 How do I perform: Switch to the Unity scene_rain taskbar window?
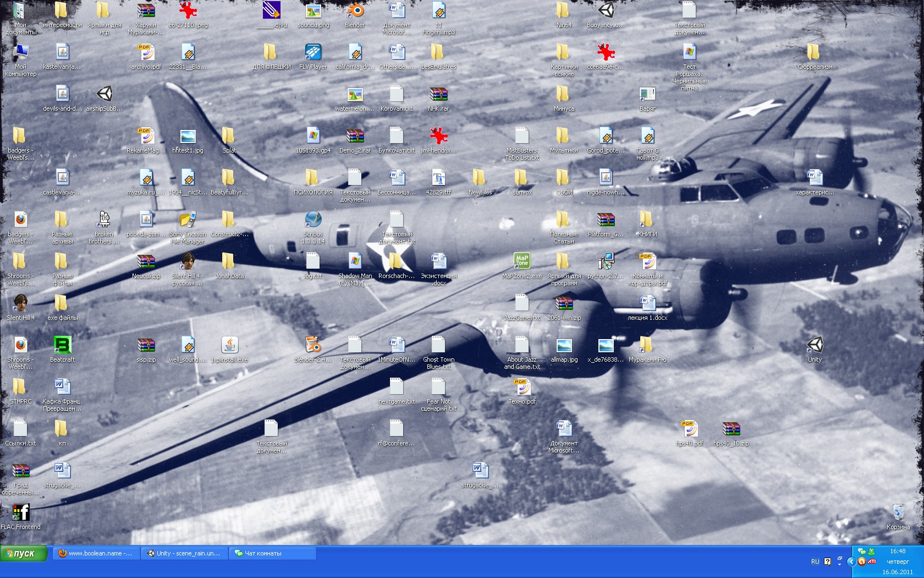184,553
